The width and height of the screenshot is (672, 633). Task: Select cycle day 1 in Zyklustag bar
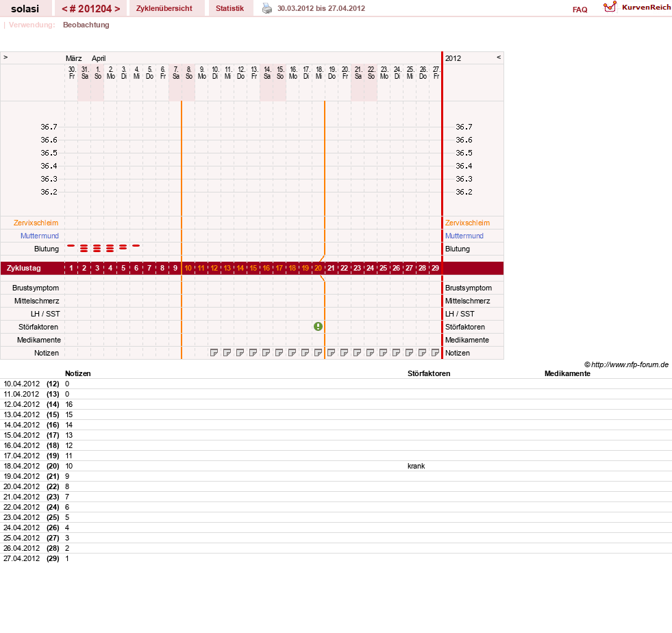point(71,268)
